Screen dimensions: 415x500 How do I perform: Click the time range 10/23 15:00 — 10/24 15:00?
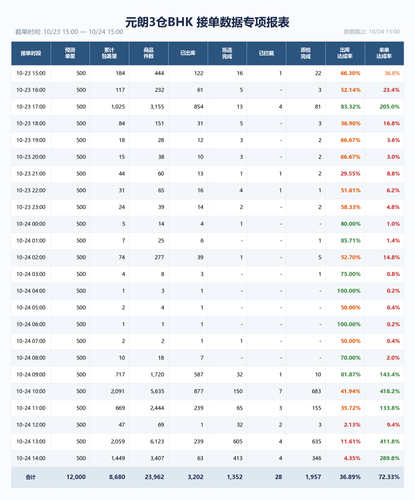click(83, 32)
